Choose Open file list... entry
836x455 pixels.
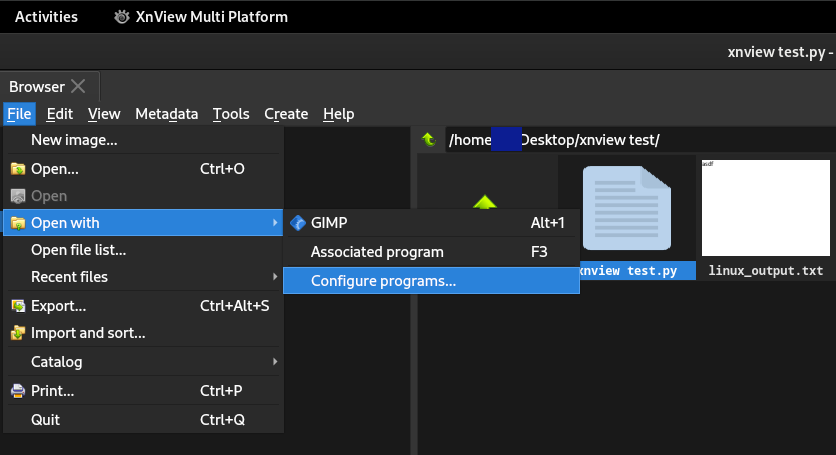(x=143, y=250)
